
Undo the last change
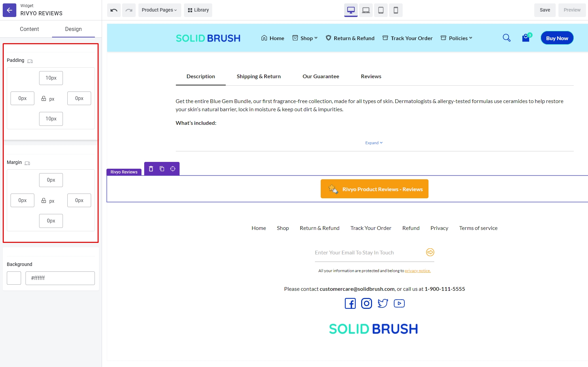tap(114, 10)
